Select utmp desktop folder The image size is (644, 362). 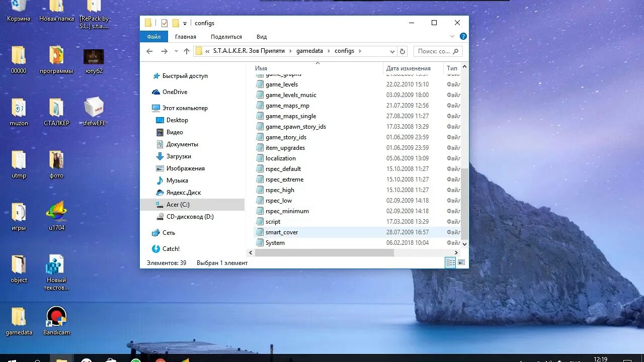(x=19, y=164)
